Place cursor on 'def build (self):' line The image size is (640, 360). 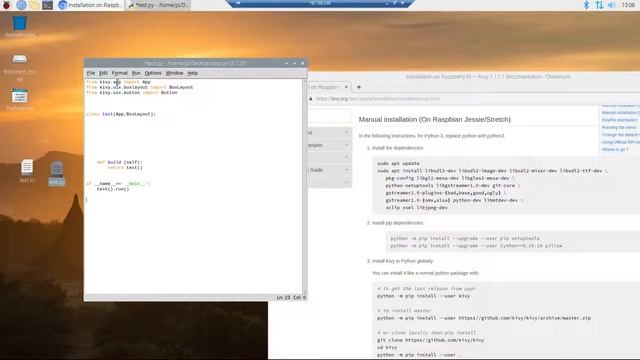[x=120, y=162]
